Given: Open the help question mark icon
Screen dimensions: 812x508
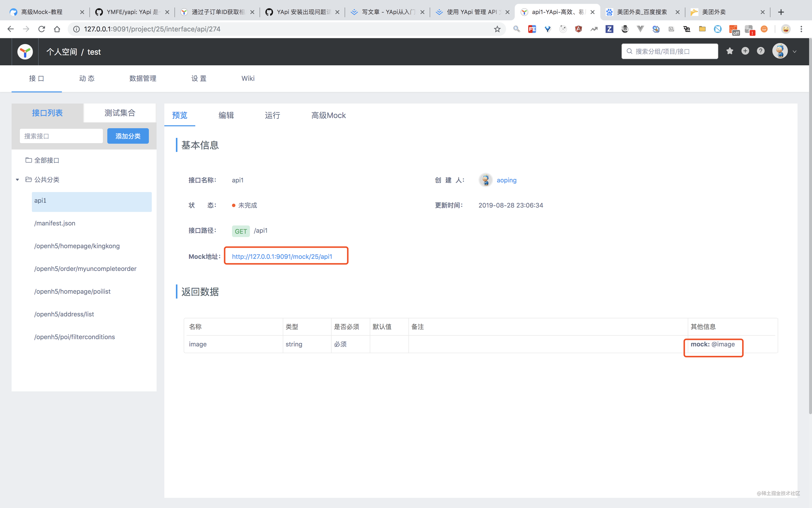Looking at the screenshot, I should [x=761, y=51].
